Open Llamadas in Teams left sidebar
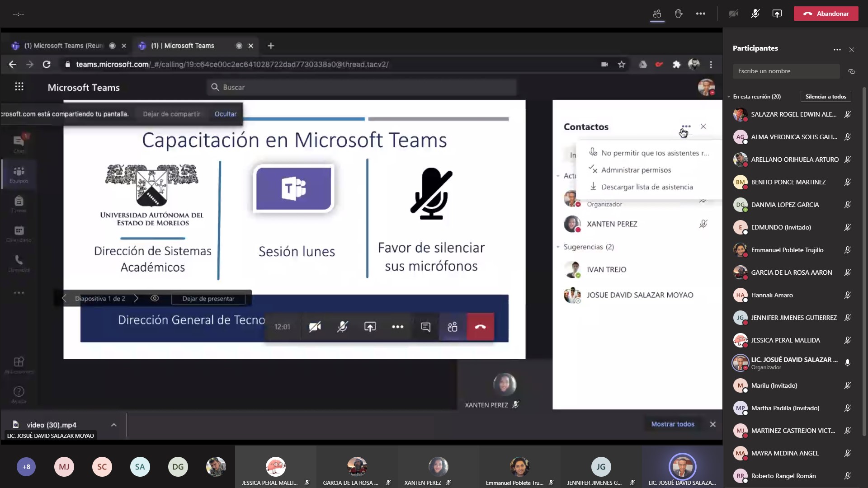 19,263
